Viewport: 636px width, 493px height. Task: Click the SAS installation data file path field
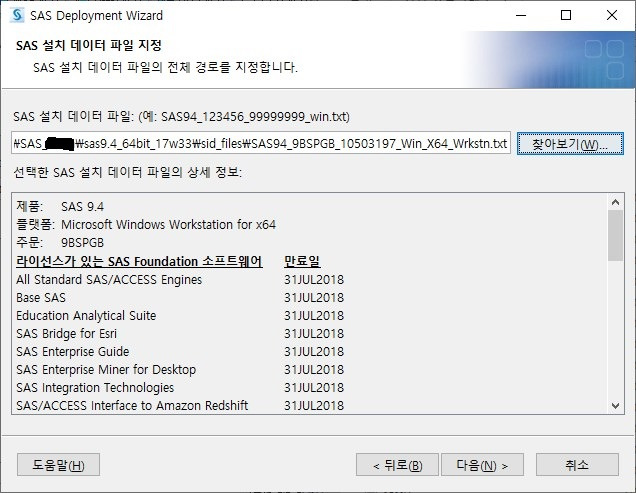tap(261, 143)
